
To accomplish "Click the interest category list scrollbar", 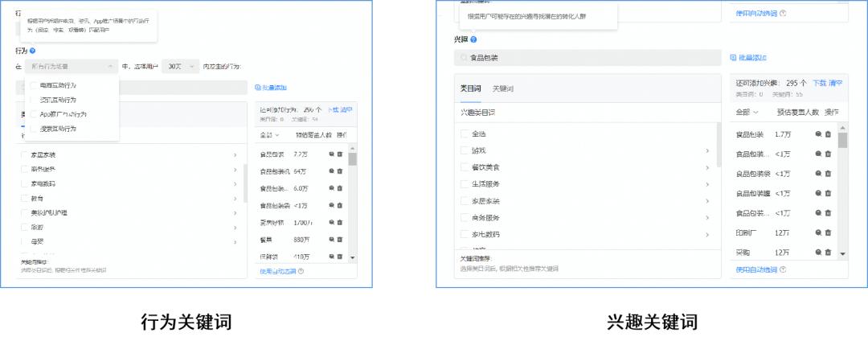I will pyautogui.click(x=719, y=145).
